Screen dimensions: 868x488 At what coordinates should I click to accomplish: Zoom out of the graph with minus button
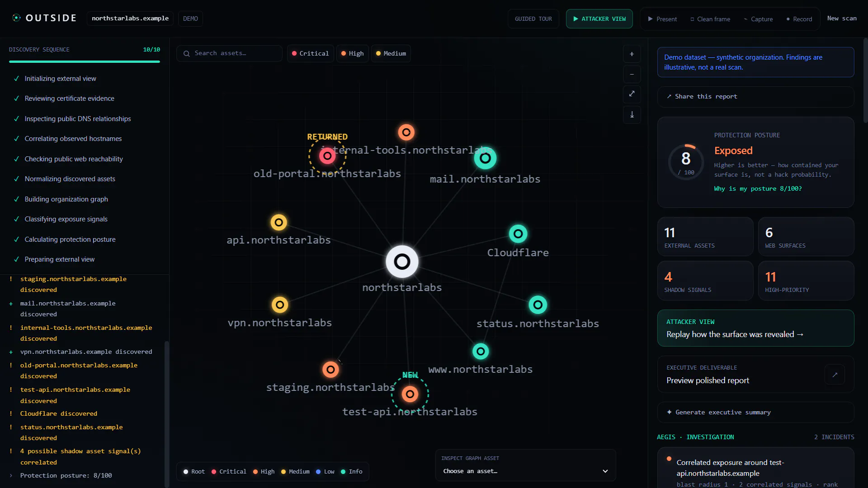pyautogui.click(x=632, y=74)
